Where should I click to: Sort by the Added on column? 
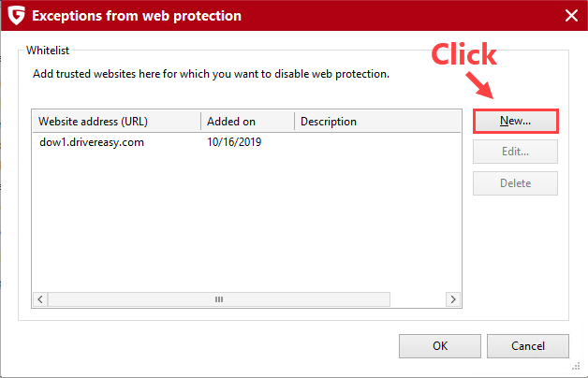[247, 122]
